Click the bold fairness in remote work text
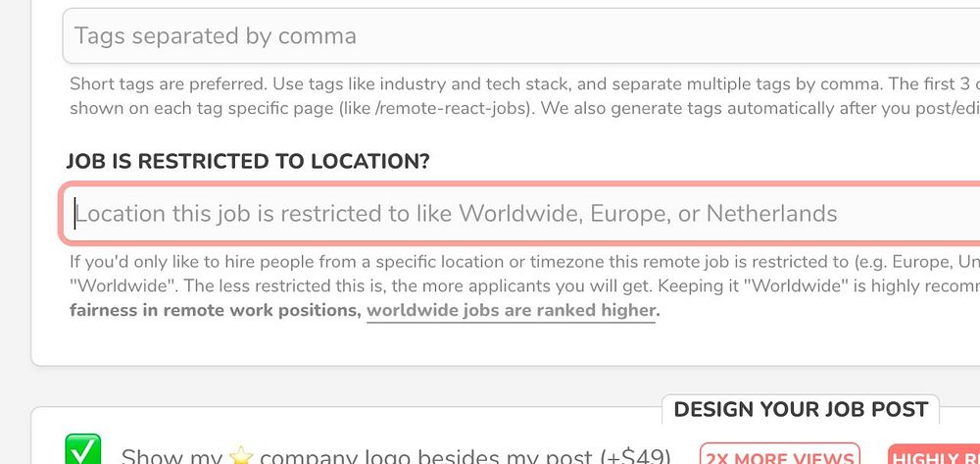Image resolution: width=980 pixels, height=464 pixels. point(215,310)
